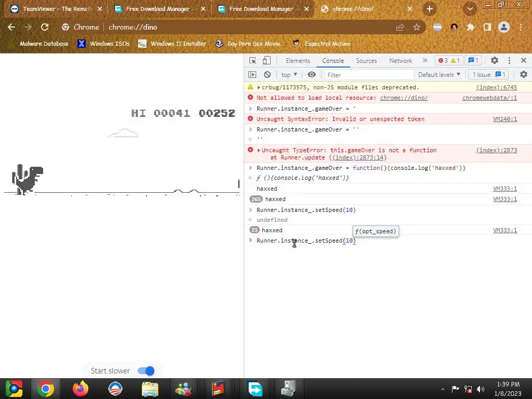Expand the Uncaught TypeError message
This screenshot has height=399, width=532.
[x=259, y=150]
